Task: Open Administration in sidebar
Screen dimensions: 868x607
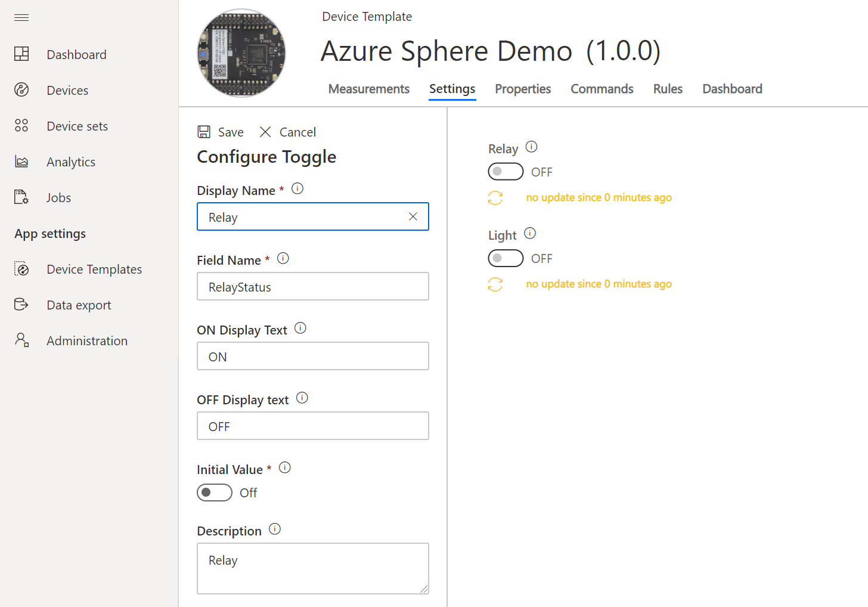Action: (87, 341)
